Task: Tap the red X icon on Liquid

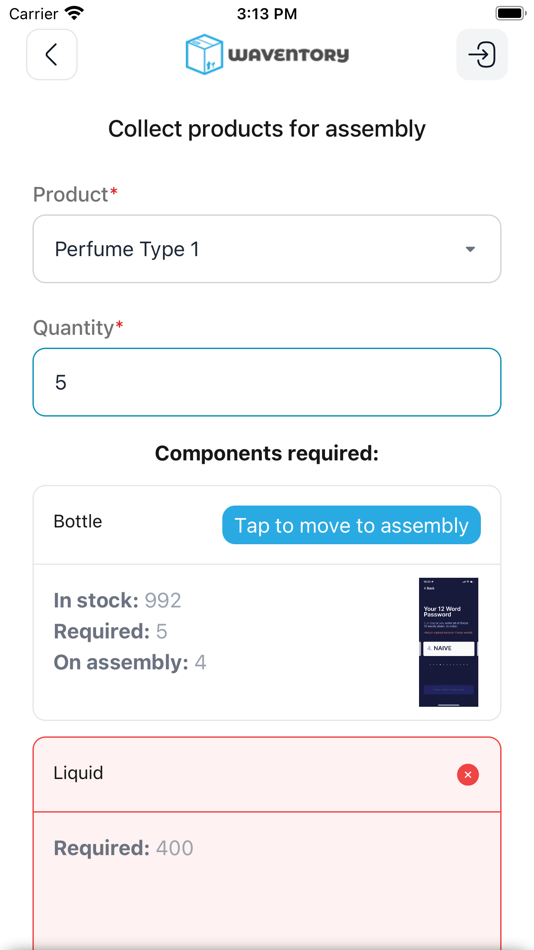Action: [x=468, y=774]
